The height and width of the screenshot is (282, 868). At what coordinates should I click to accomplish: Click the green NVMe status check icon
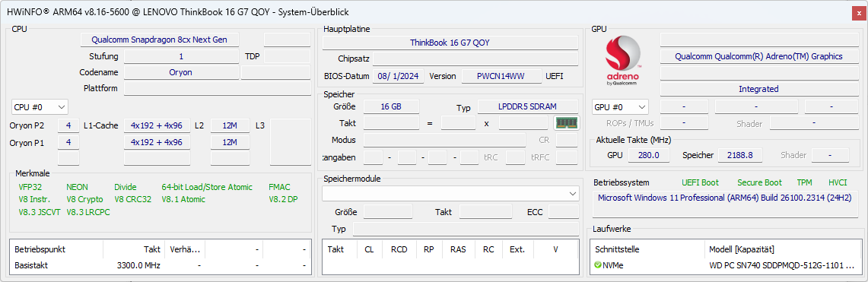click(x=597, y=265)
